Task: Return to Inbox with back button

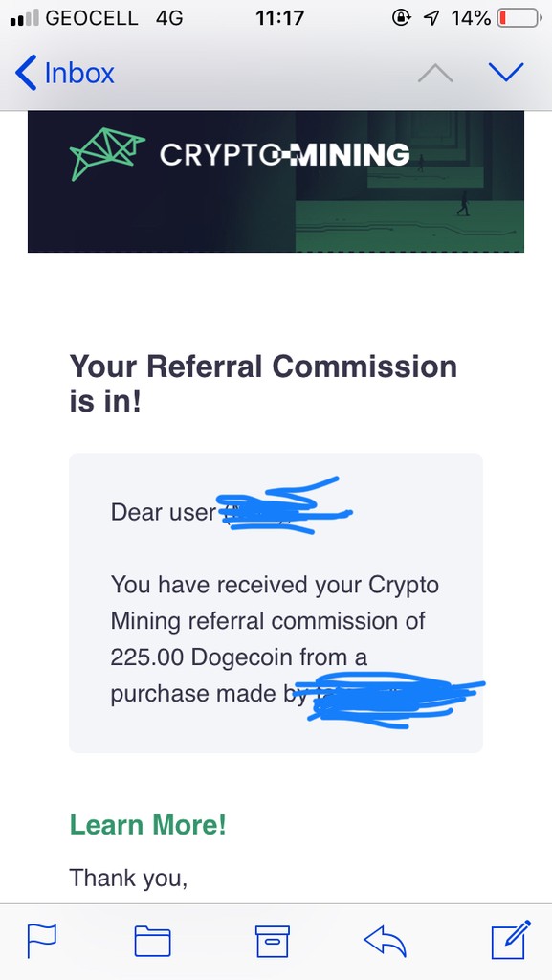Action: point(65,73)
